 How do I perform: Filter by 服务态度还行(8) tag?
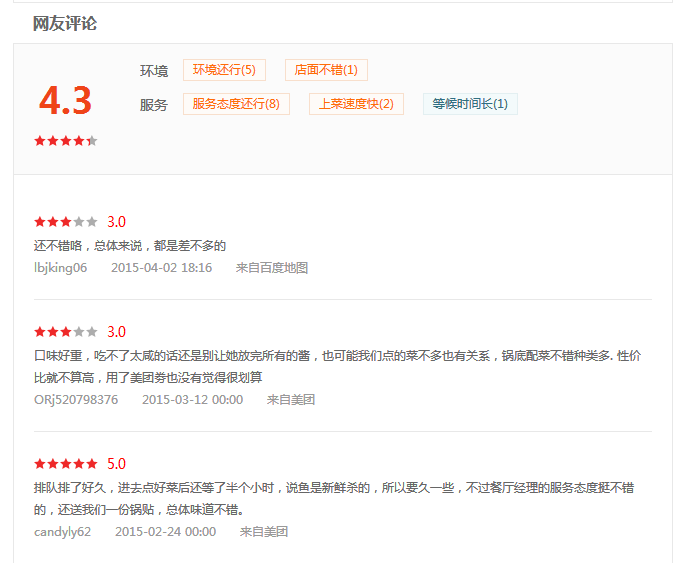coord(236,104)
